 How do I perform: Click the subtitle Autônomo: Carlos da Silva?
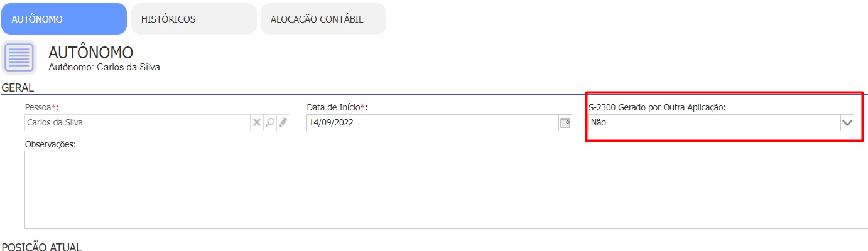(x=104, y=67)
